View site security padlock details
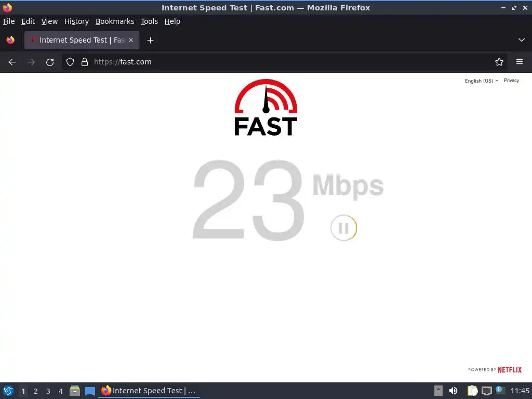Screen dimensions: 532x399 tap(85, 62)
